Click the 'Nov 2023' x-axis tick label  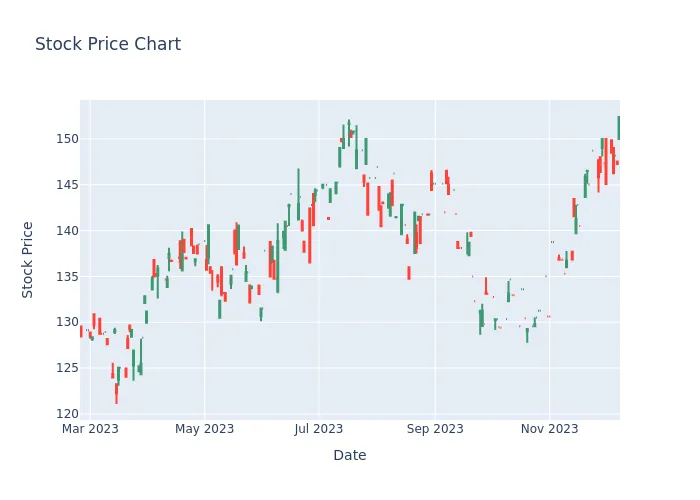click(x=549, y=429)
